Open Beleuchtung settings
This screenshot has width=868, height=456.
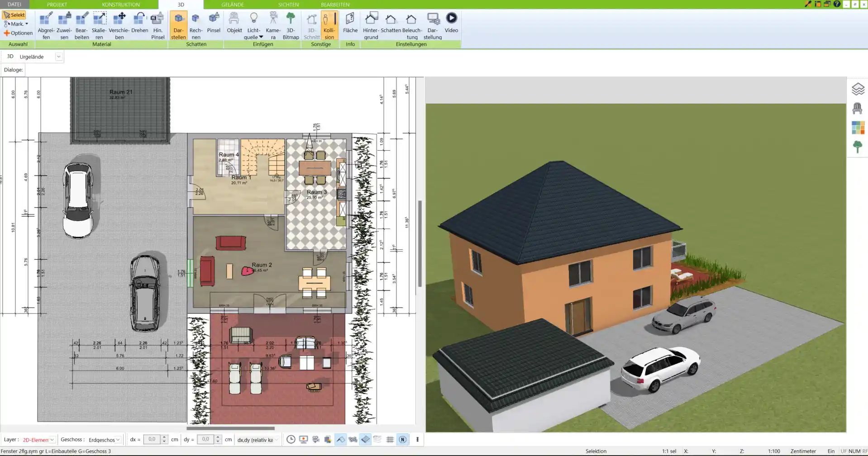[x=411, y=26]
